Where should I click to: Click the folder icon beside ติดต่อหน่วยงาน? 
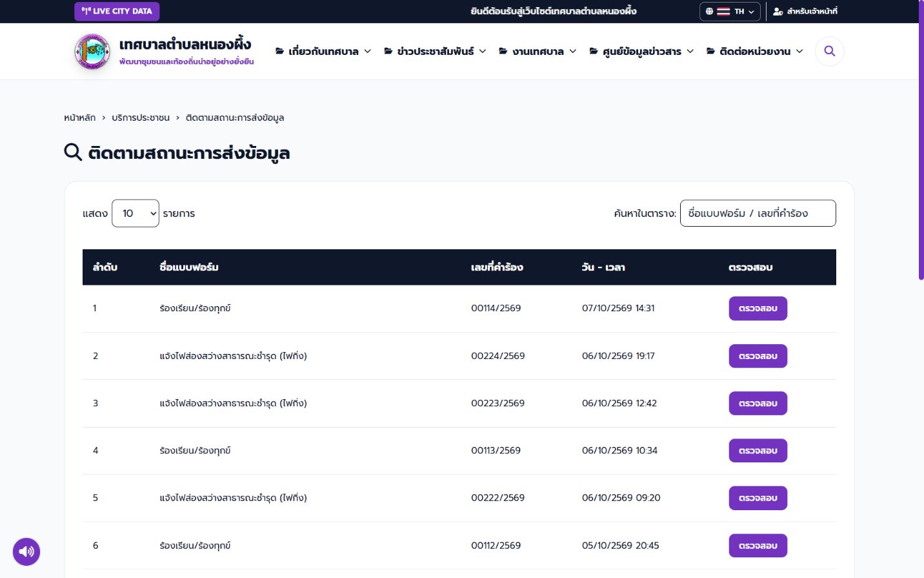click(x=710, y=51)
